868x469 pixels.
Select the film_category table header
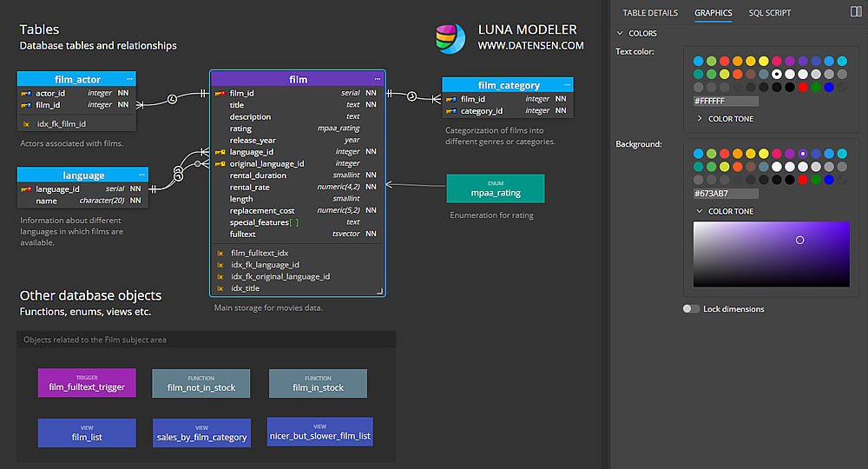(x=508, y=85)
